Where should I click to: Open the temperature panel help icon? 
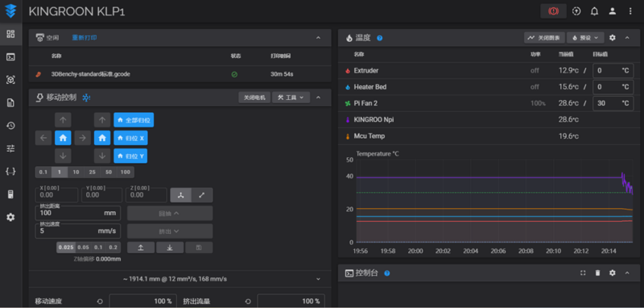click(x=379, y=38)
